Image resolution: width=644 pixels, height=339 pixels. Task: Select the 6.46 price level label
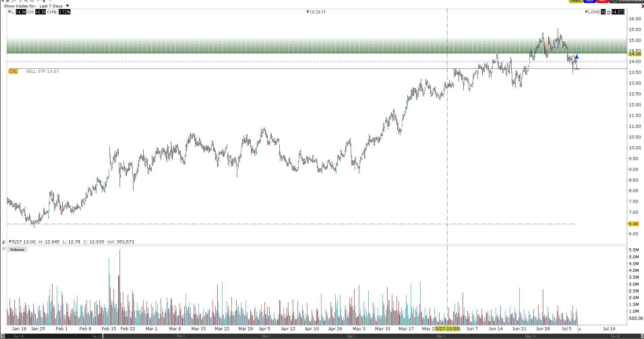634,224
